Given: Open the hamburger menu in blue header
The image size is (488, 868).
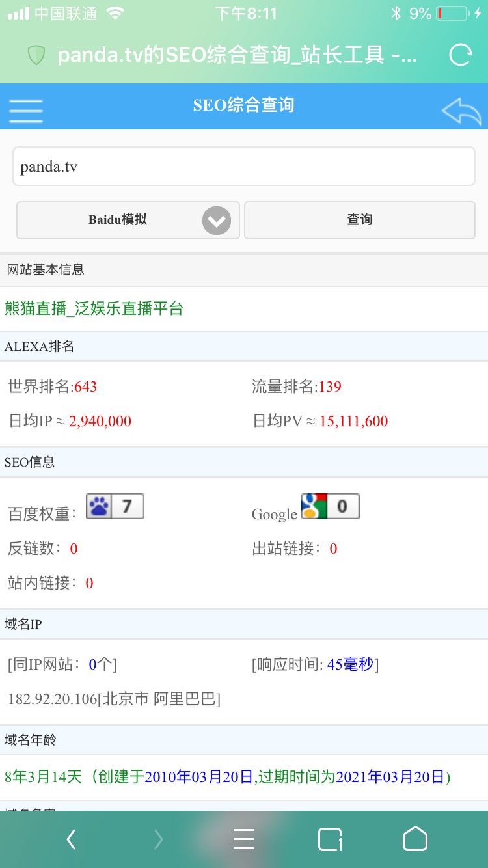Looking at the screenshot, I should pos(26,111).
